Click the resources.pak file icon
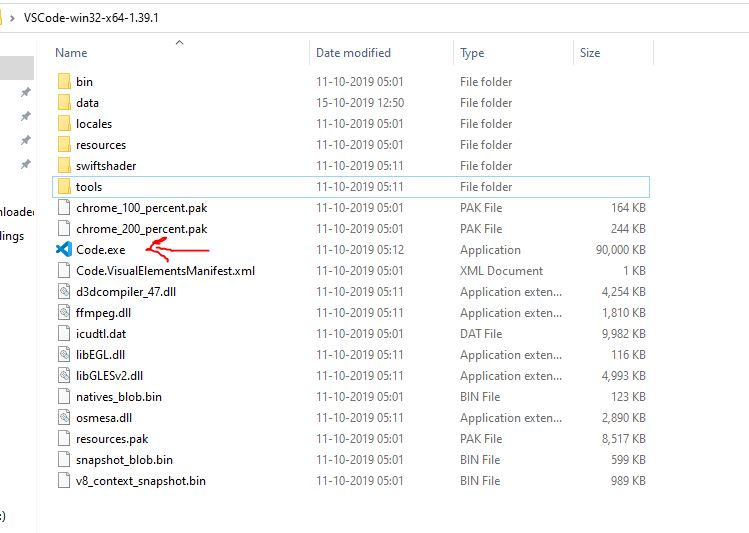Screen dimensions: 749x533 pos(64,439)
